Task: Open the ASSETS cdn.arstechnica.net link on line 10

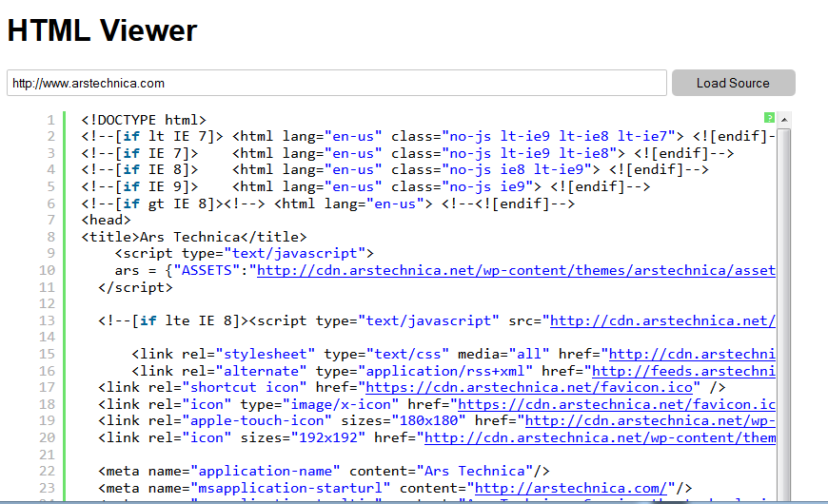Action: coord(516,271)
